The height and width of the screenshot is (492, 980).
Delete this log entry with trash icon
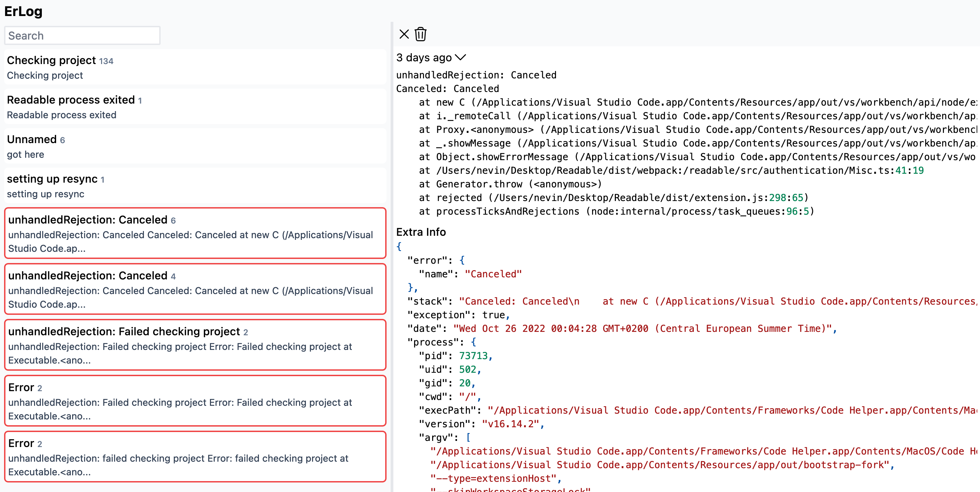(x=420, y=34)
